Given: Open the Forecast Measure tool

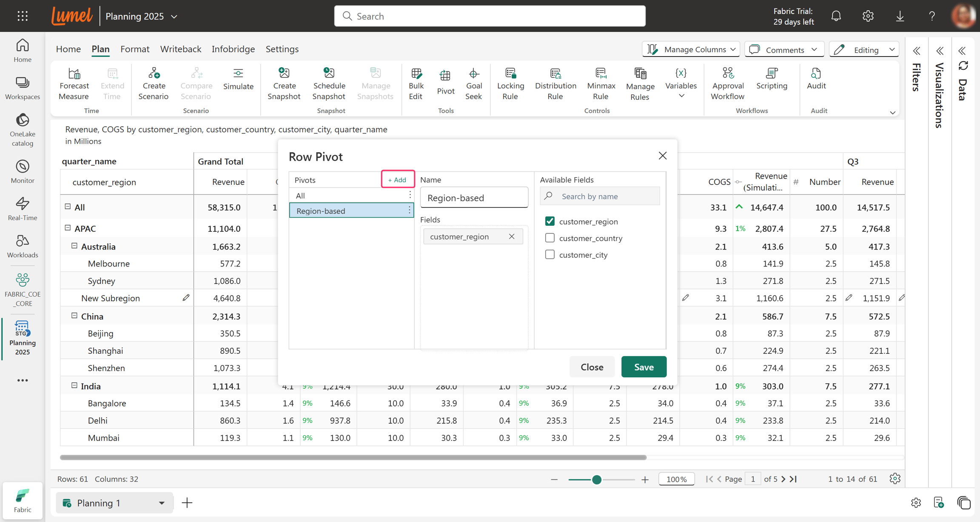Looking at the screenshot, I should pyautogui.click(x=74, y=84).
